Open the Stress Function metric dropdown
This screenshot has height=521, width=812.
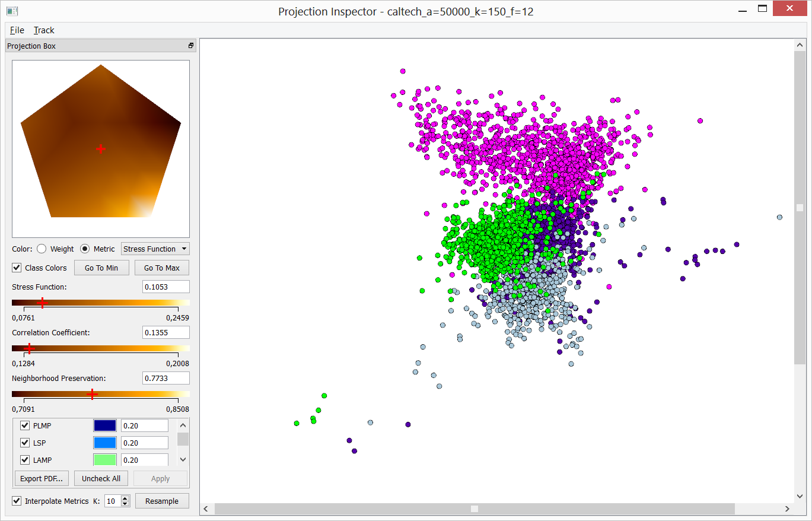pos(155,249)
